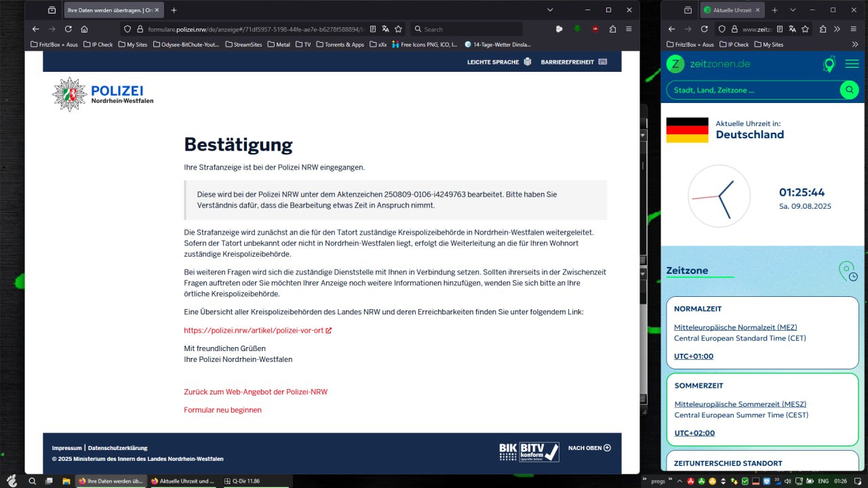Open the uBlock Origin extension icon
Viewport: 868px width, 488px height.
595,29
